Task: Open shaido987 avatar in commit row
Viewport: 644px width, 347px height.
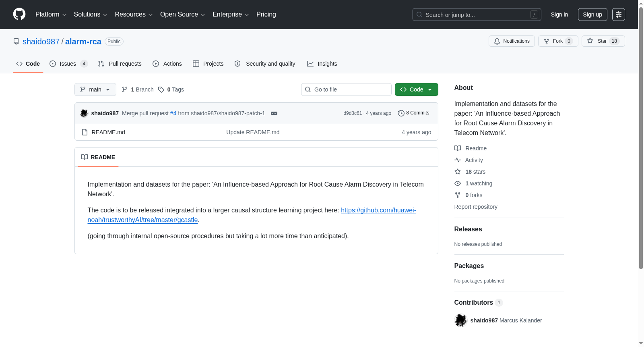Action: [x=84, y=113]
